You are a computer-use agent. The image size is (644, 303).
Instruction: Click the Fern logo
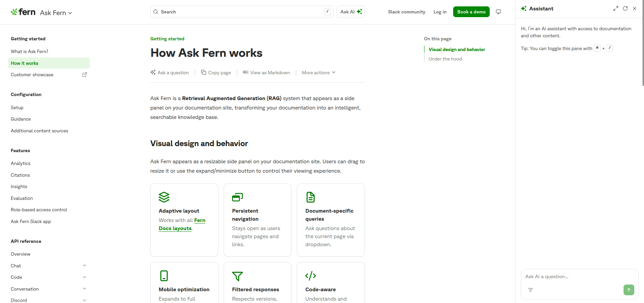pyautogui.click(x=23, y=12)
